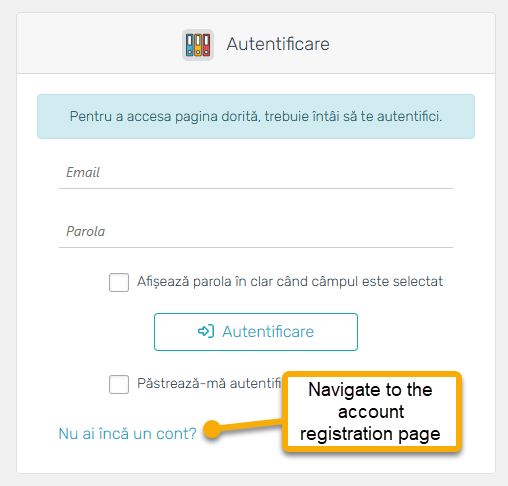The height and width of the screenshot is (486, 508).
Task: Focus the Parola password field
Action: [256, 232]
